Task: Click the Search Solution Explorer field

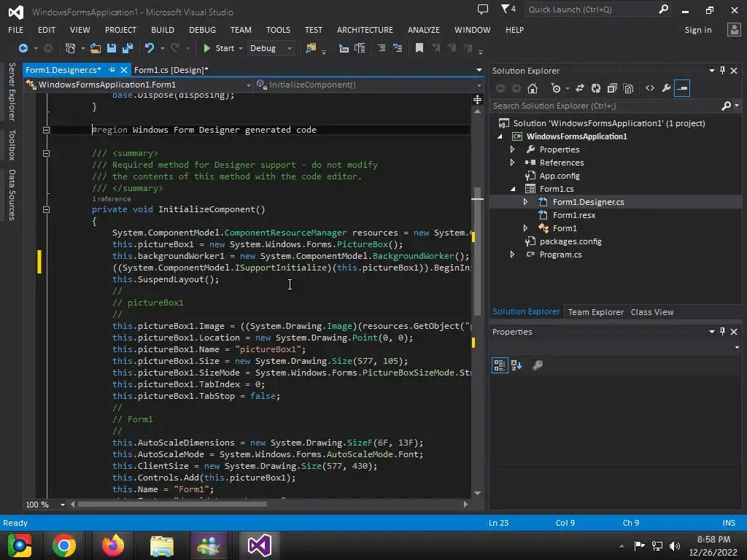Action: tap(605, 106)
